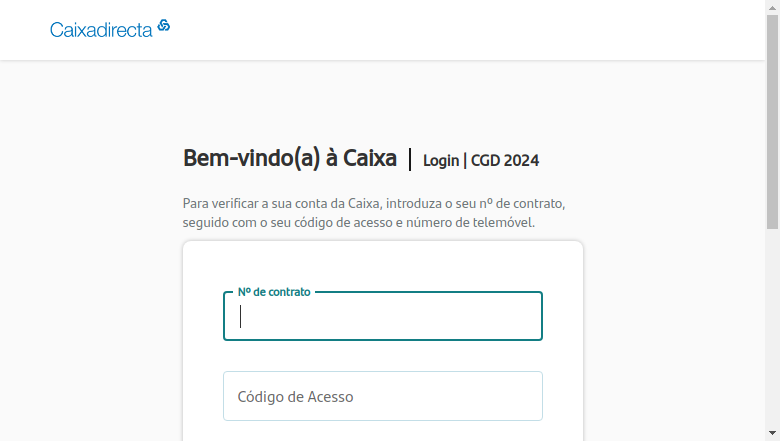
Task: Click blank space inside the login card
Action: 383,266
